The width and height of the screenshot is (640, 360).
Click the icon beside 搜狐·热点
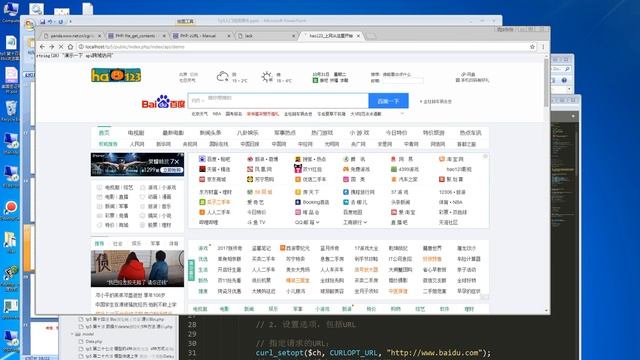click(298, 159)
